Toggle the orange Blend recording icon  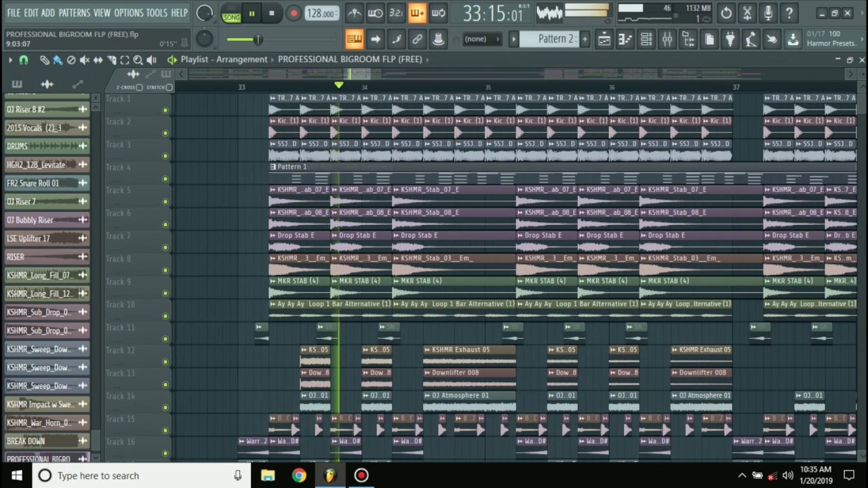(x=417, y=13)
